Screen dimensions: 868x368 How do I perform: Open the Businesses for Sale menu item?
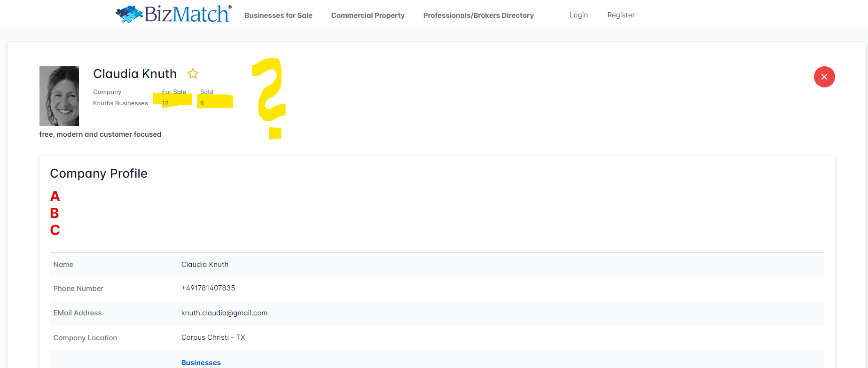tap(278, 16)
